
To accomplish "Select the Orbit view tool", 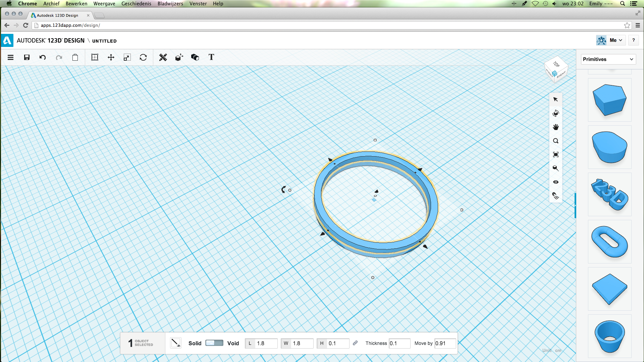I will tap(556, 113).
